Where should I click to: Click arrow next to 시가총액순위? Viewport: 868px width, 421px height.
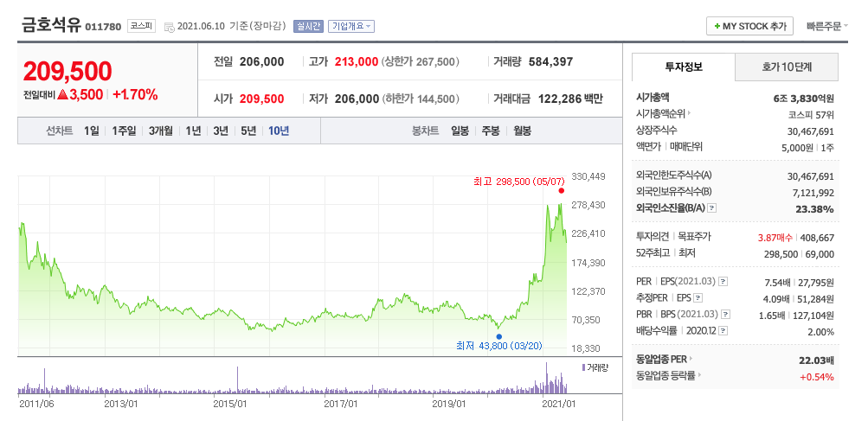click(689, 114)
